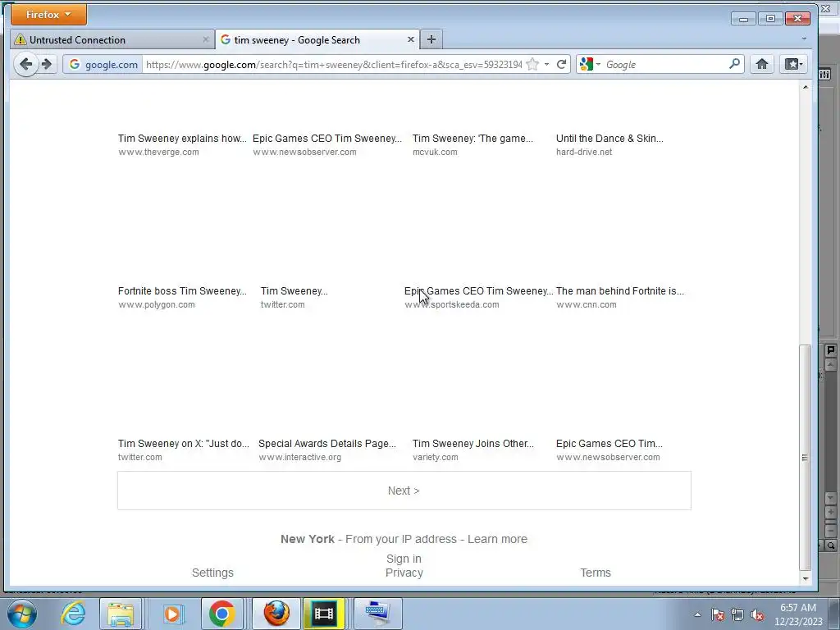Screen dimensions: 840x630
Task: Click the hard-drive.net source text
Action: point(584,152)
